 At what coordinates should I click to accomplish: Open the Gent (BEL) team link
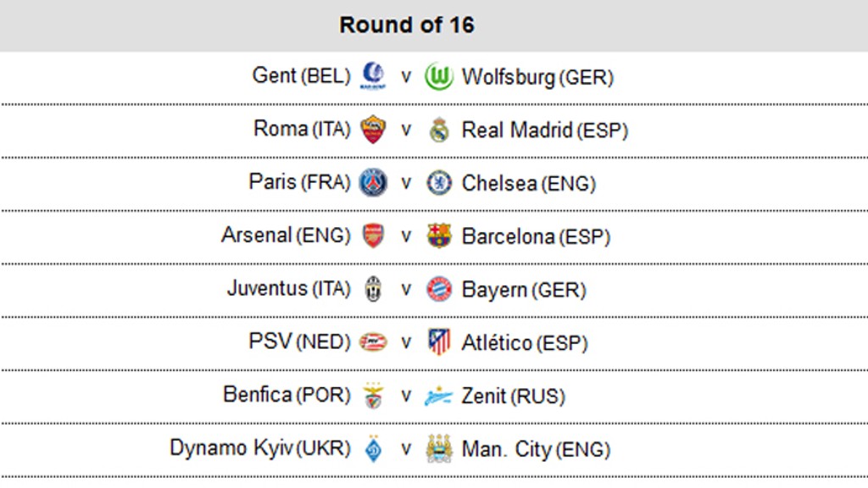tap(301, 76)
